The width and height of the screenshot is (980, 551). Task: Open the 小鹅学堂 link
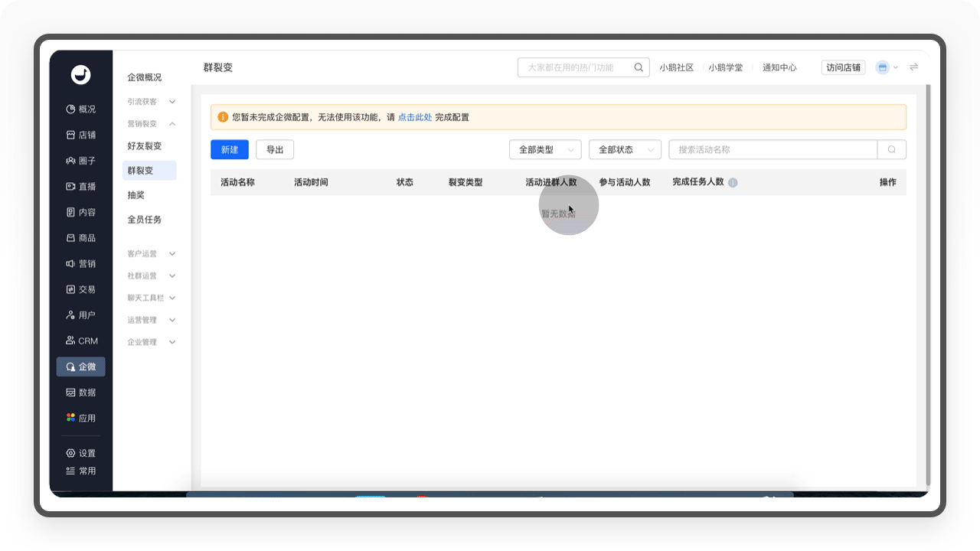click(x=726, y=68)
